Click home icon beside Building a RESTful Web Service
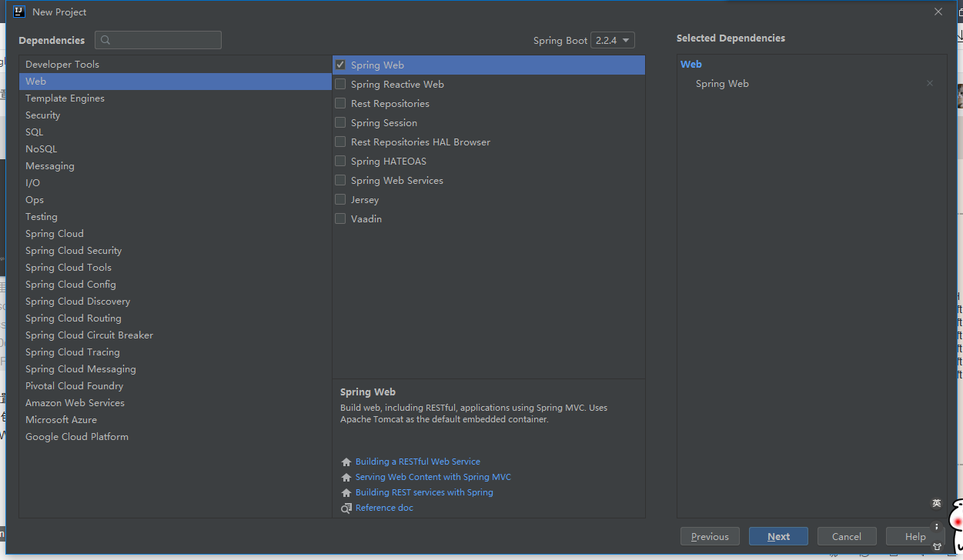The image size is (963, 560). pos(346,462)
